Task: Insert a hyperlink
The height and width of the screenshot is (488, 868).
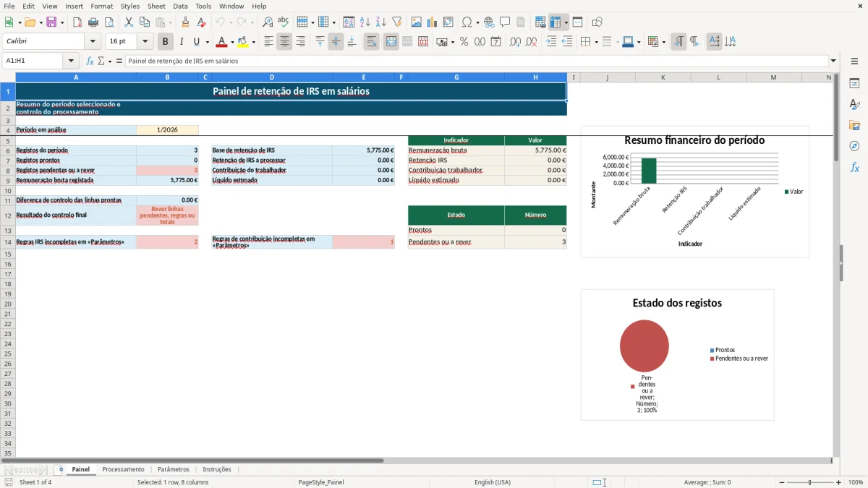Action: (489, 22)
